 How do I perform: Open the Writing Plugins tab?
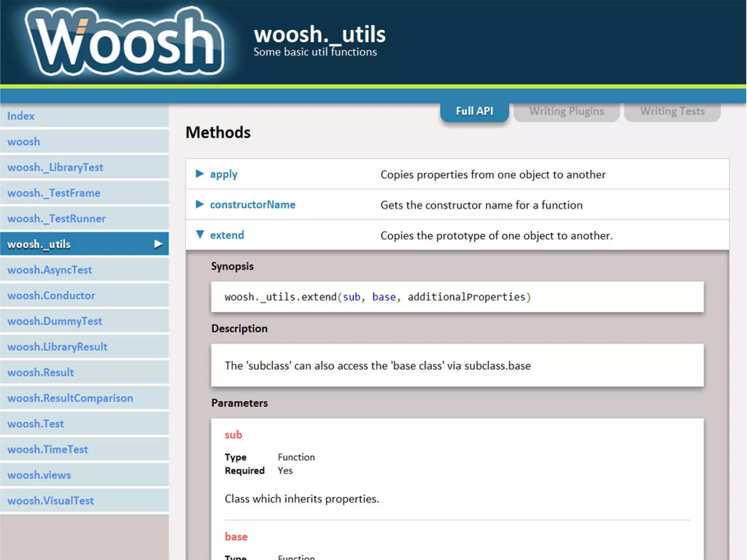566,112
